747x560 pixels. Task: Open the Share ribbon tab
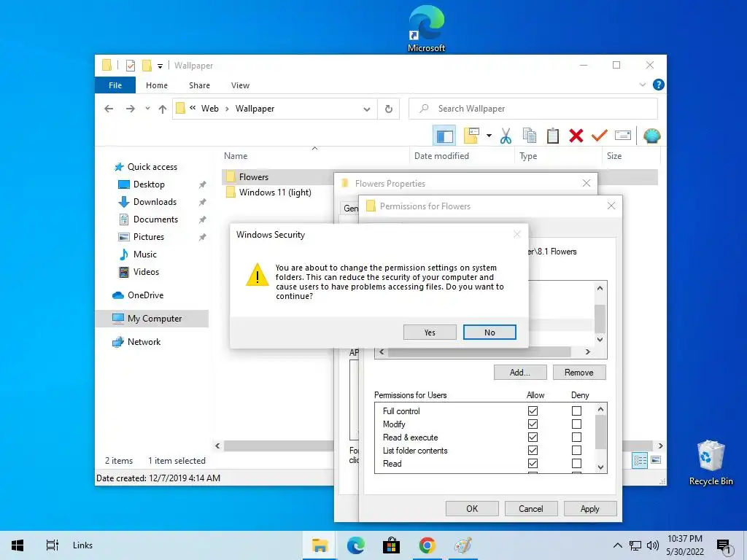[x=199, y=85]
